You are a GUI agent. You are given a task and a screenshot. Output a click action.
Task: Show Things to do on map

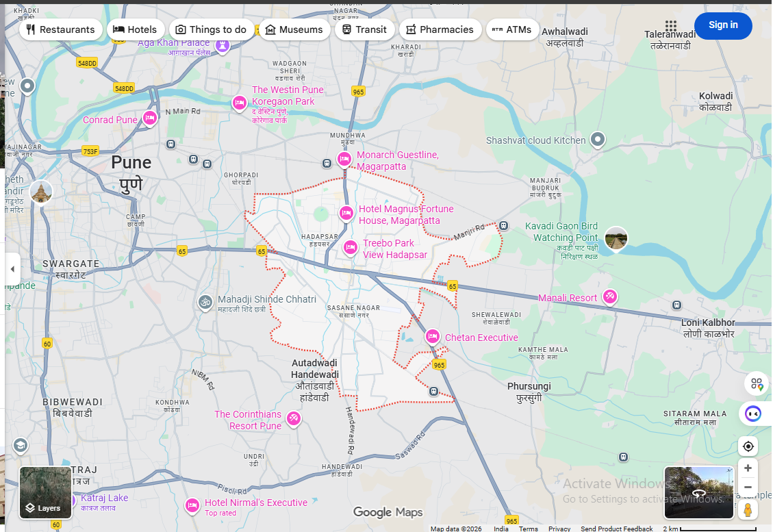point(210,29)
